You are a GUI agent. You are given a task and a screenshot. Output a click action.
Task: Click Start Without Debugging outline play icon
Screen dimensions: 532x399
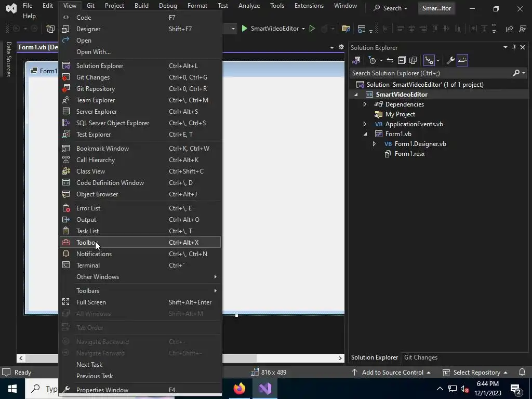click(x=312, y=29)
